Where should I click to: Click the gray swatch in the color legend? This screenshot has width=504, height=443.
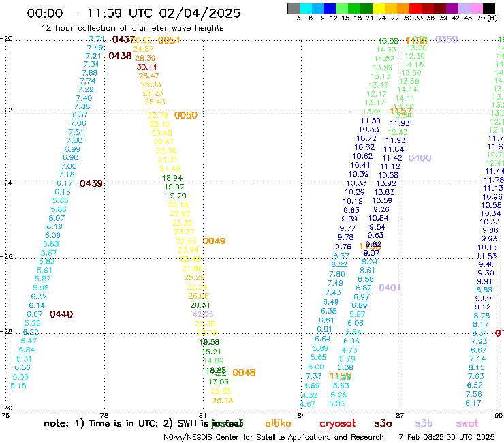[x=294, y=8]
